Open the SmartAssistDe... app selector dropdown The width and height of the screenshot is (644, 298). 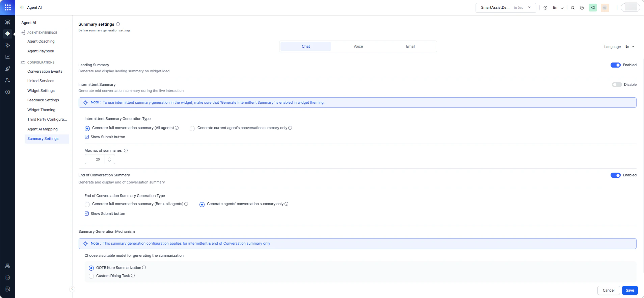pyautogui.click(x=506, y=8)
